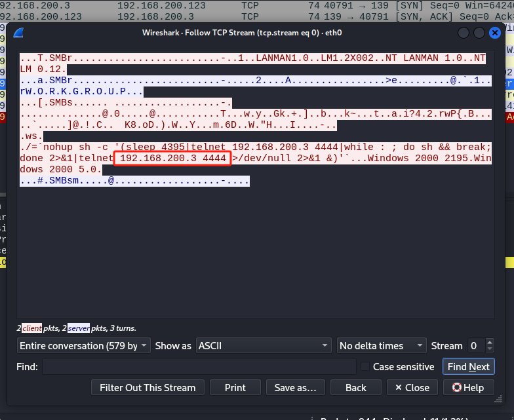This screenshot has height=420, width=514.
Task: Open the Show as ASCII dropdown
Action: [264, 346]
